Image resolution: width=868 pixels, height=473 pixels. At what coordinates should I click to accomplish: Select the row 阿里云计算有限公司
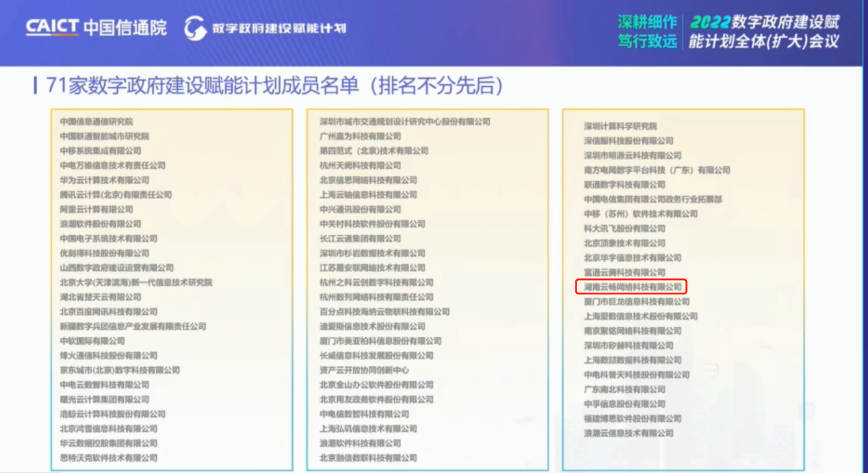[x=96, y=210]
